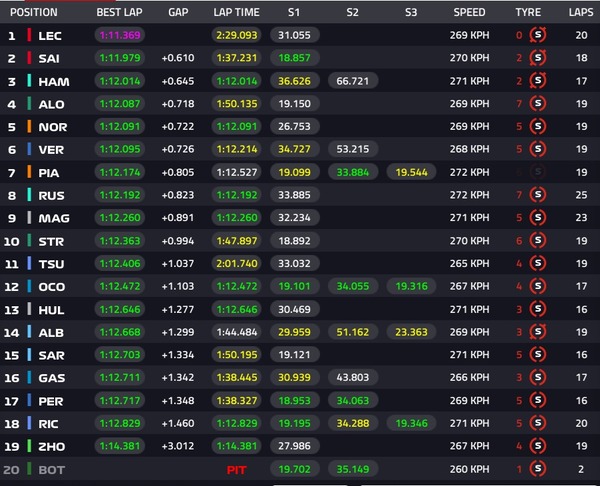Click the LAP TIME column header
The image size is (600, 486).
tap(236, 12)
